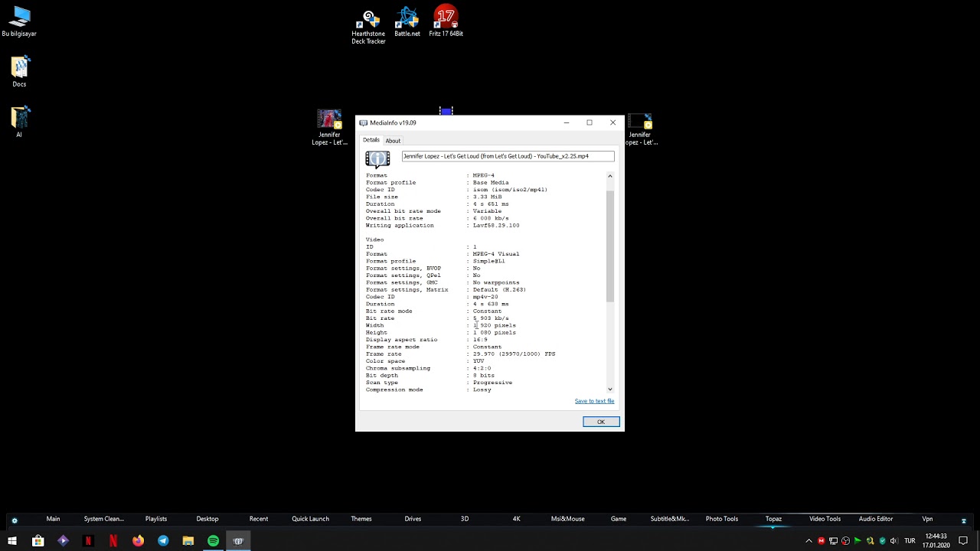Open the Hearthstone Deck Tracker desktop shortcut
The width and height of the screenshot is (980, 551).
pos(368,25)
